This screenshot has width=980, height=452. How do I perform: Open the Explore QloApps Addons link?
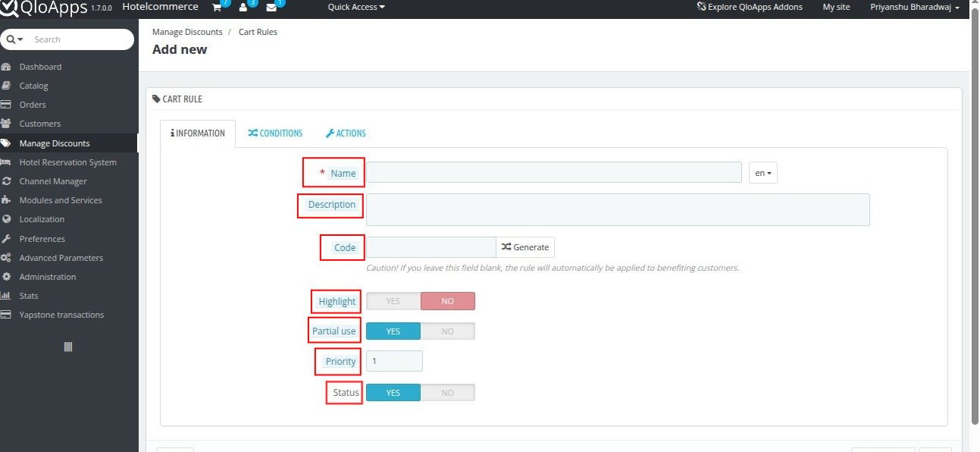pyautogui.click(x=749, y=7)
